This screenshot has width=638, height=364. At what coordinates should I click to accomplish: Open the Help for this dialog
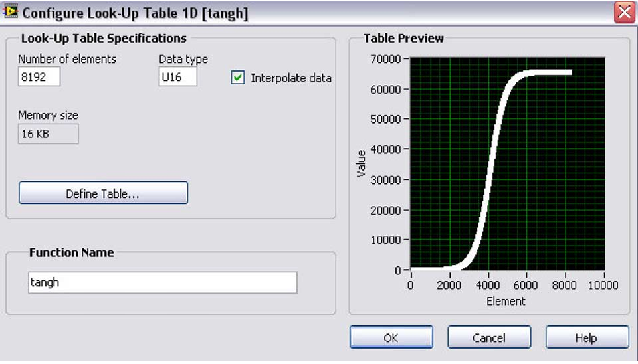[x=587, y=337]
